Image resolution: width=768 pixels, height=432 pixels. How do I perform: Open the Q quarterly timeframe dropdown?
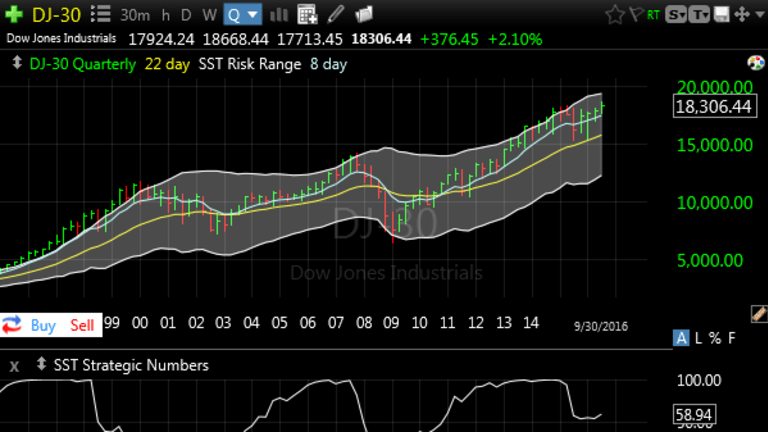pos(243,15)
